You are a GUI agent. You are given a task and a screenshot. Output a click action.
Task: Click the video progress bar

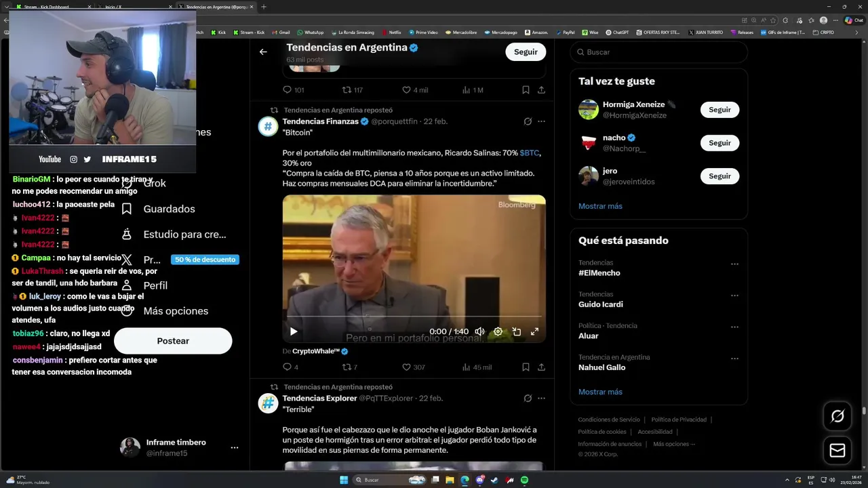[x=414, y=317]
